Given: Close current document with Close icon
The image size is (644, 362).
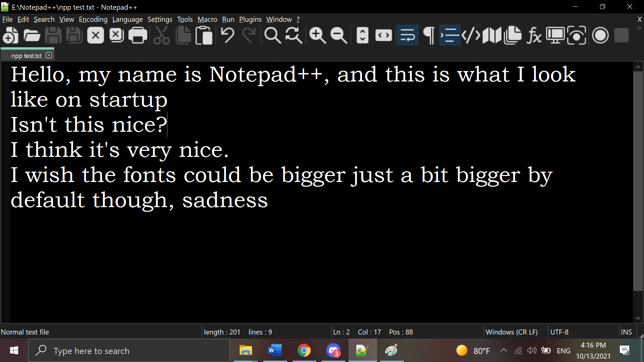Looking at the screenshot, I should (x=96, y=35).
